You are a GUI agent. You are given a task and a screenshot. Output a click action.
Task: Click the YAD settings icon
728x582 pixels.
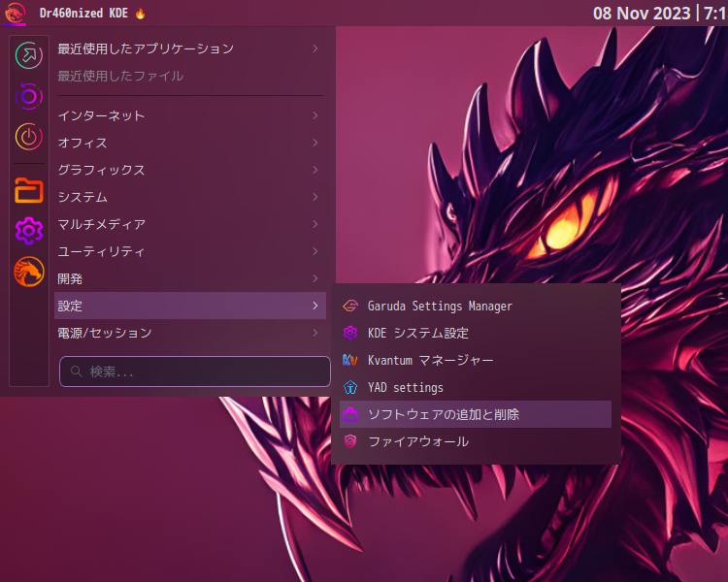pyautogui.click(x=350, y=387)
